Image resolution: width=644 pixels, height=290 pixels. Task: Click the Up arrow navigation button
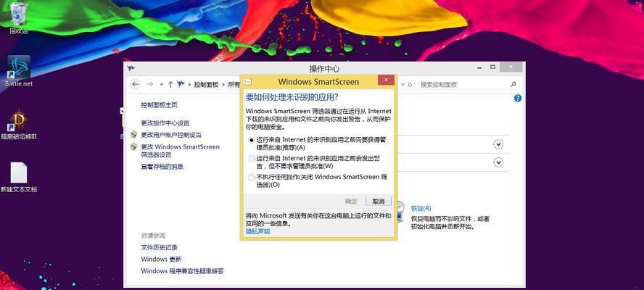click(x=170, y=84)
